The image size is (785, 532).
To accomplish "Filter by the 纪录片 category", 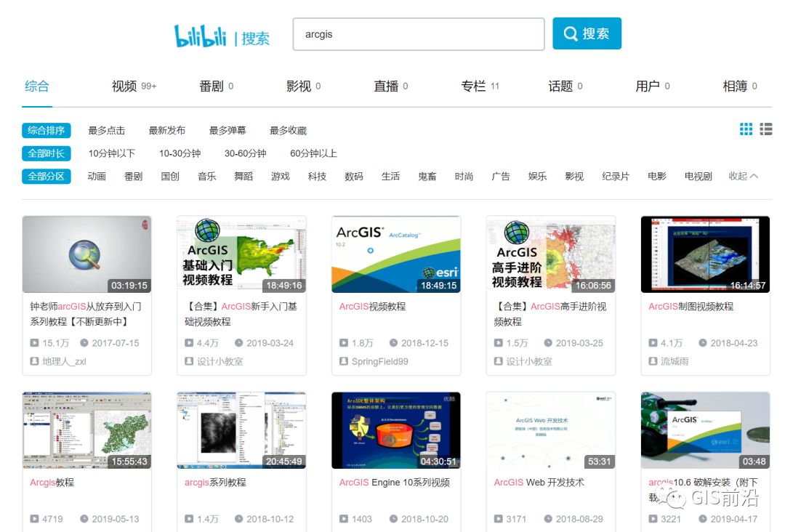I will (614, 176).
